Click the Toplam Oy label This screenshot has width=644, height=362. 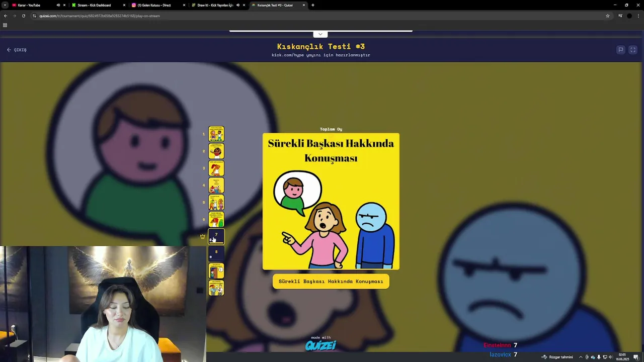(x=331, y=129)
